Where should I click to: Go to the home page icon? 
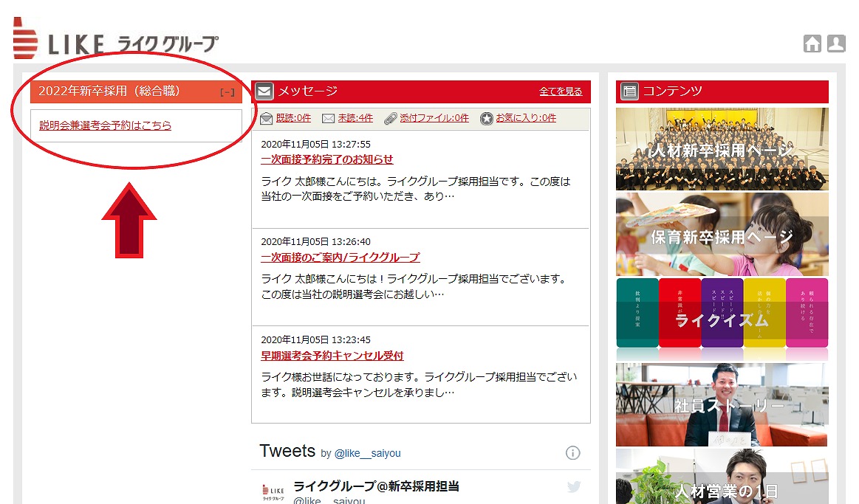pos(812,44)
